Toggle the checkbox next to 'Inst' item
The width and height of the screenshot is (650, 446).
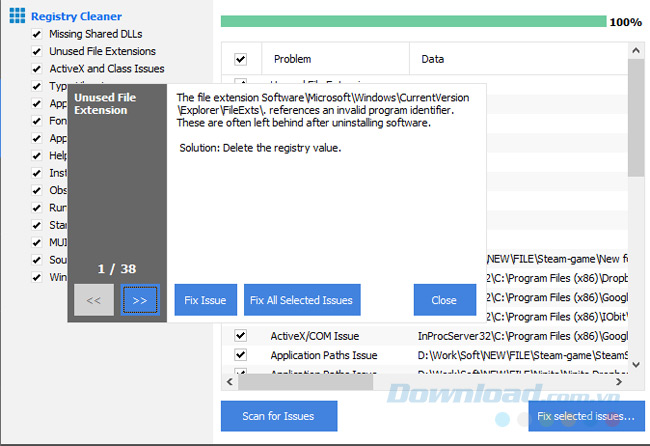click(37, 172)
